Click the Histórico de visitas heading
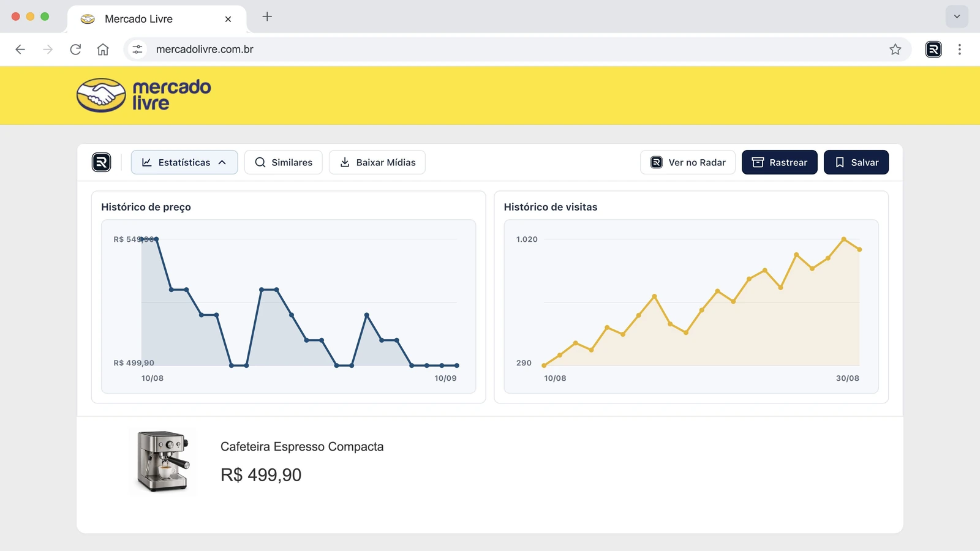Viewport: 980px width, 551px height. point(551,207)
